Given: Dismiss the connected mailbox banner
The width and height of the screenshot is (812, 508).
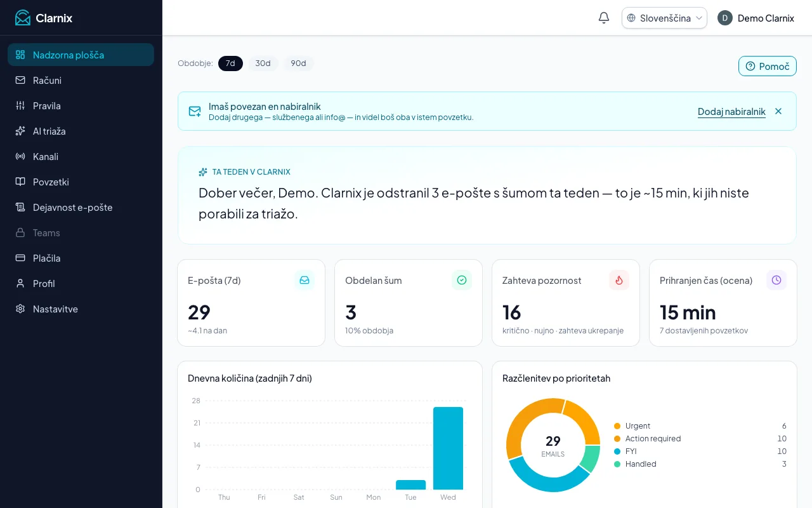Looking at the screenshot, I should click(x=778, y=111).
